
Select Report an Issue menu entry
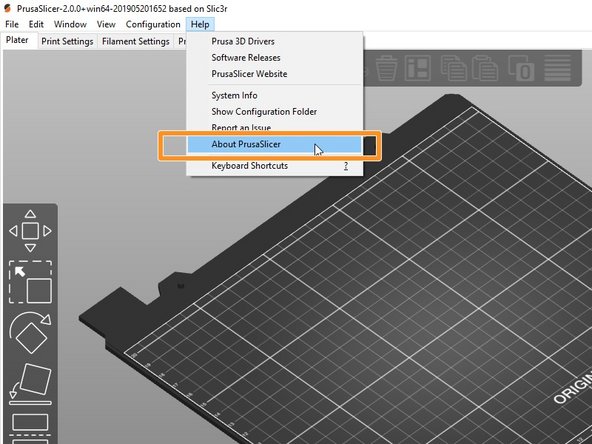coord(275,127)
